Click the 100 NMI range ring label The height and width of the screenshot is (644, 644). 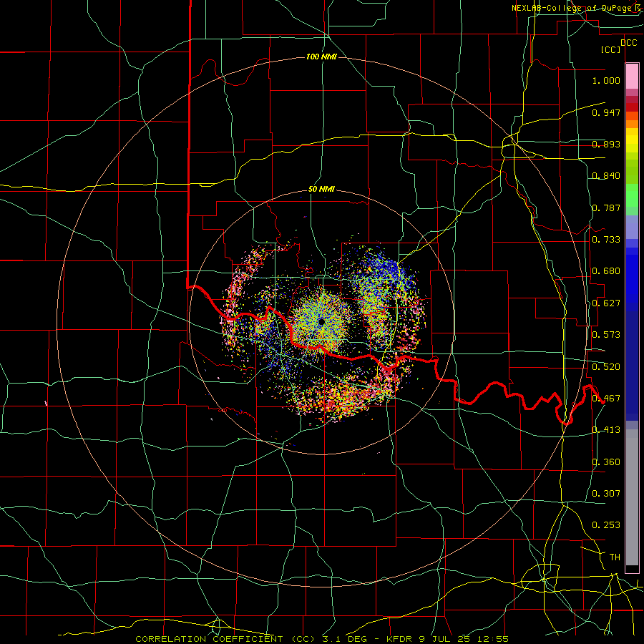(321, 57)
